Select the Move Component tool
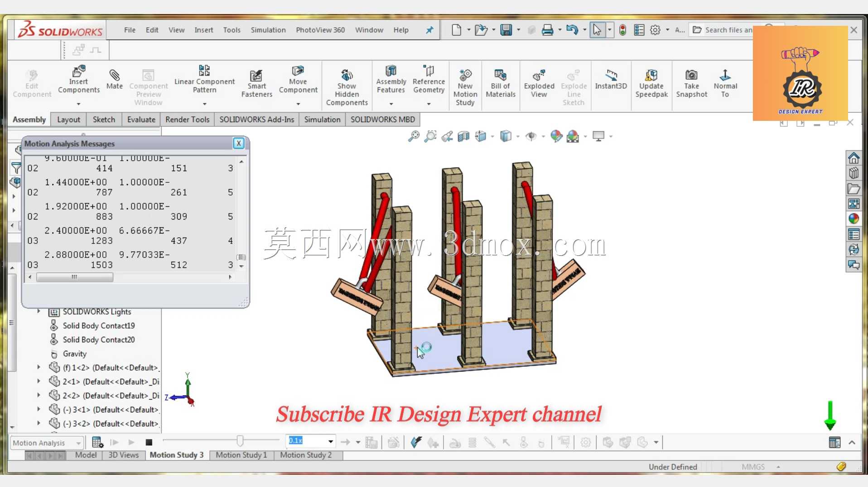Image resolution: width=868 pixels, height=487 pixels. click(298, 80)
